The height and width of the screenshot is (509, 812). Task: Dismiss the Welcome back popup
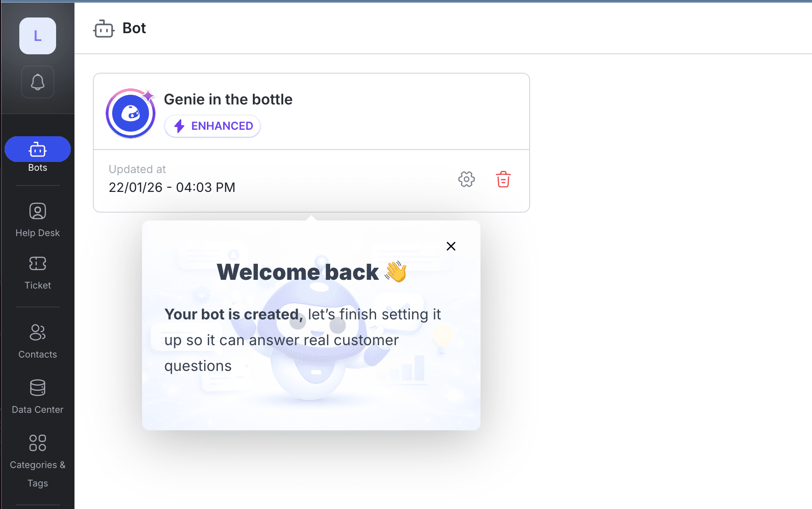[x=451, y=246]
